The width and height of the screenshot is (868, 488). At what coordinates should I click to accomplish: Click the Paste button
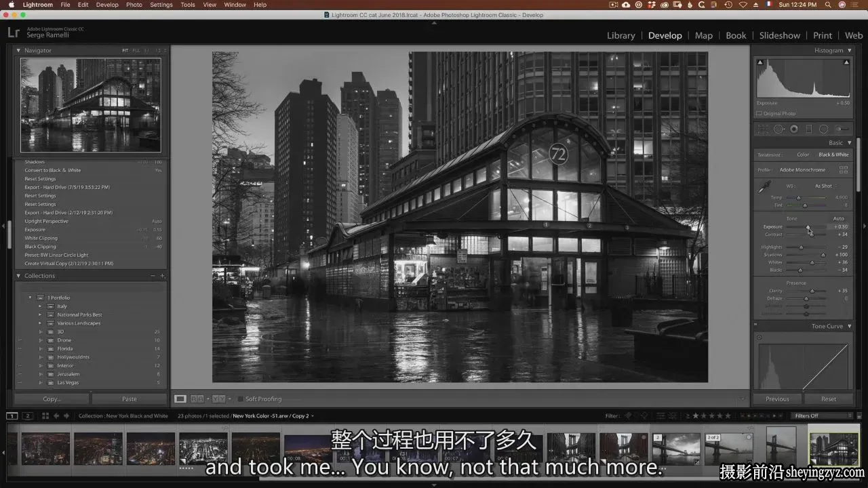point(130,399)
